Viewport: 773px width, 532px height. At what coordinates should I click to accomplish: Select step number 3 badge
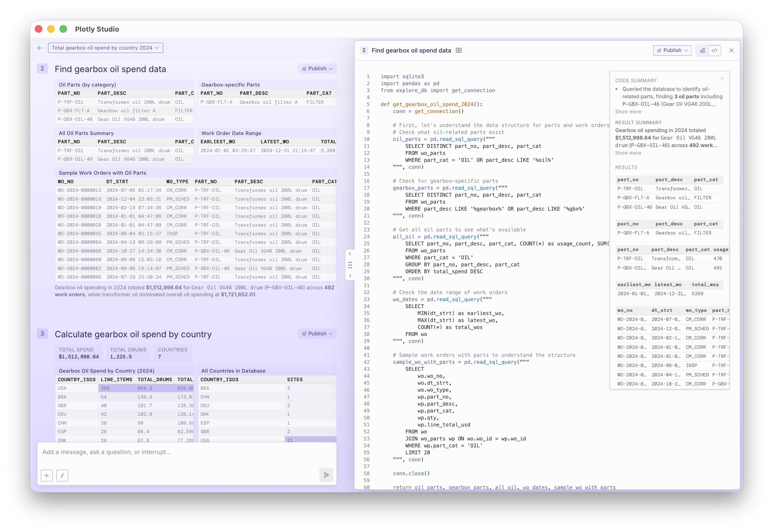[x=42, y=334]
